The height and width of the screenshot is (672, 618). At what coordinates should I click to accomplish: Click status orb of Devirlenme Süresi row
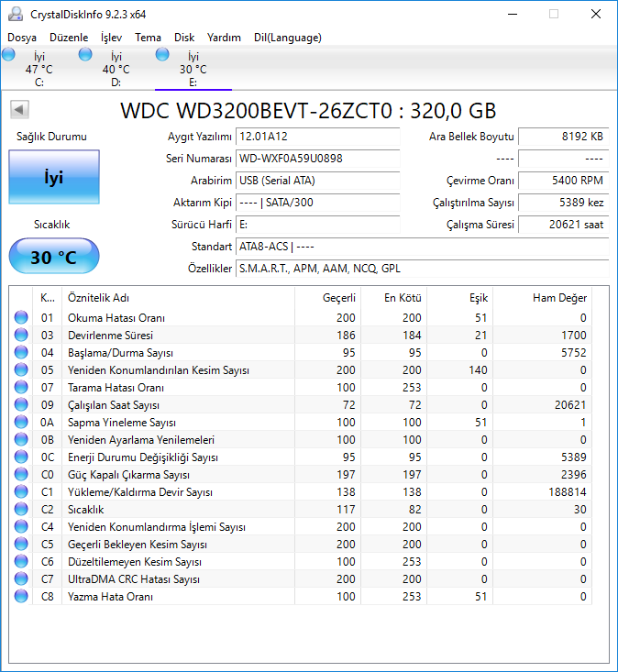click(21, 335)
